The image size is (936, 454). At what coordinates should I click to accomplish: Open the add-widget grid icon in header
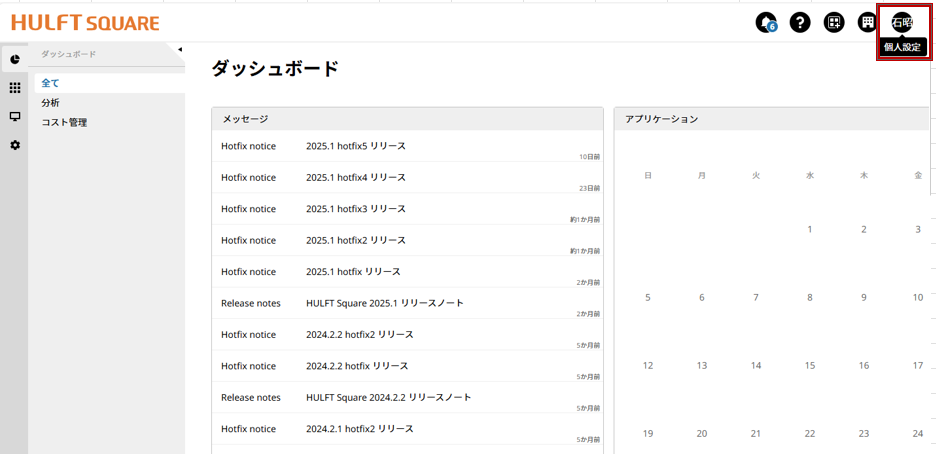point(834,23)
